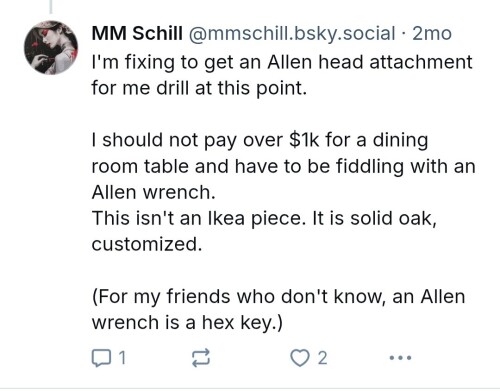The image size is (500, 391).
Task: Click the line mentioning "$1k for a dining"
Action: point(260,140)
